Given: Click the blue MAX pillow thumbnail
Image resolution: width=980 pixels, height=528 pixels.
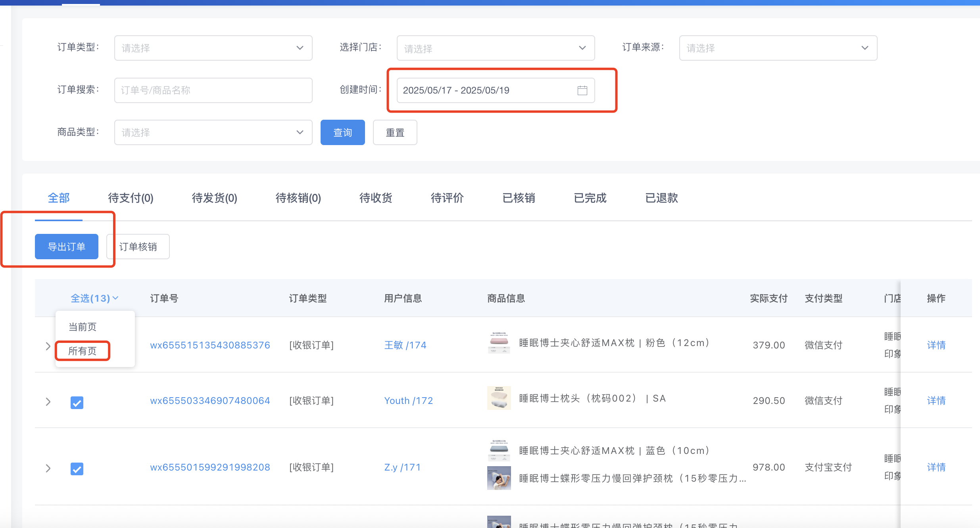Looking at the screenshot, I should coord(499,450).
